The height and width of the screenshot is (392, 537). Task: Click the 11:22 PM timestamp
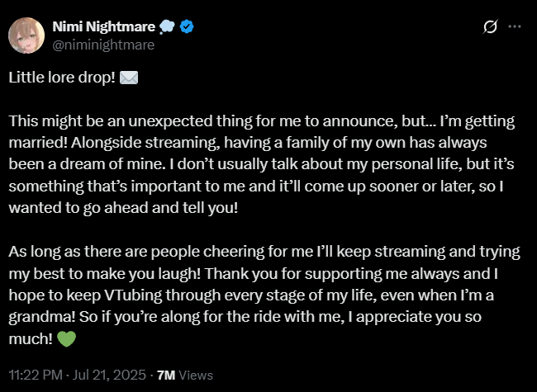coord(36,375)
